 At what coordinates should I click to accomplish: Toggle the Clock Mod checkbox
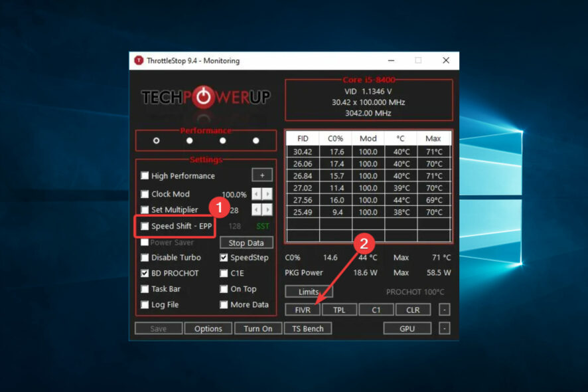pyautogui.click(x=145, y=194)
